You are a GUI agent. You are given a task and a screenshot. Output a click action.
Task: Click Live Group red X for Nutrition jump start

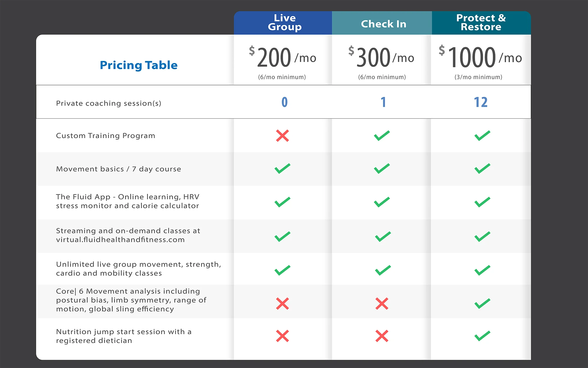pos(282,336)
